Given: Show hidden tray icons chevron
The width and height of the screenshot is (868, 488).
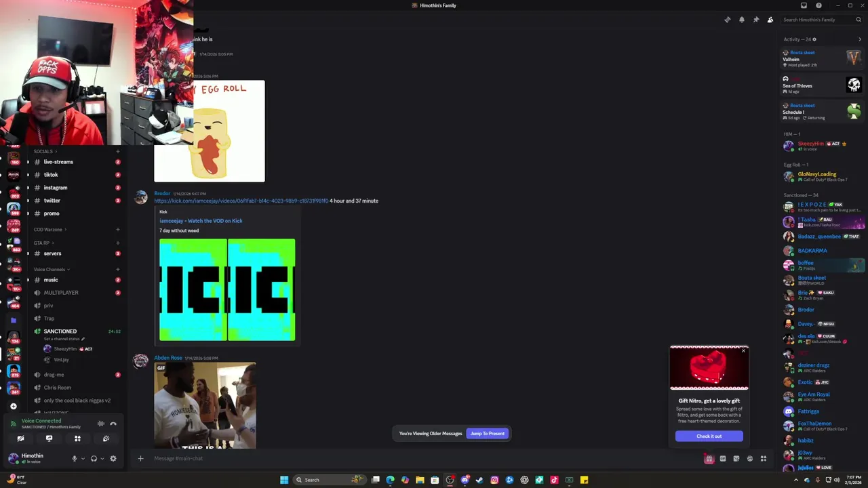Looking at the screenshot, I should [797, 480].
